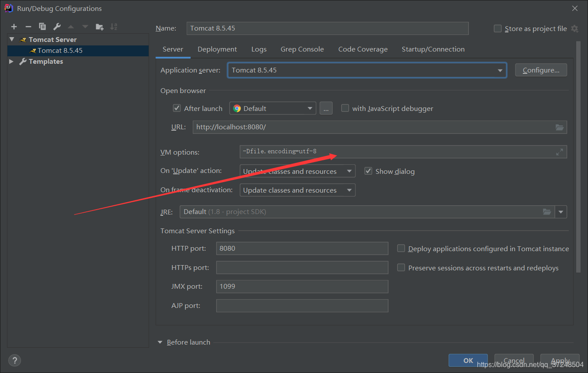This screenshot has height=373, width=588.
Task: Collapse the Tomcat Server tree node
Action: tap(12, 39)
